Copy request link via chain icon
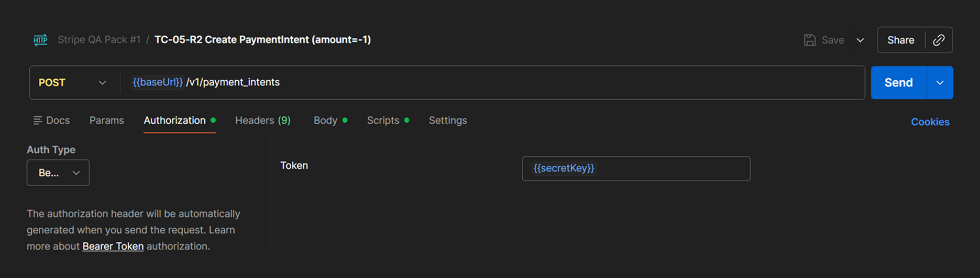Screen dimensions: 980x278 [939, 40]
